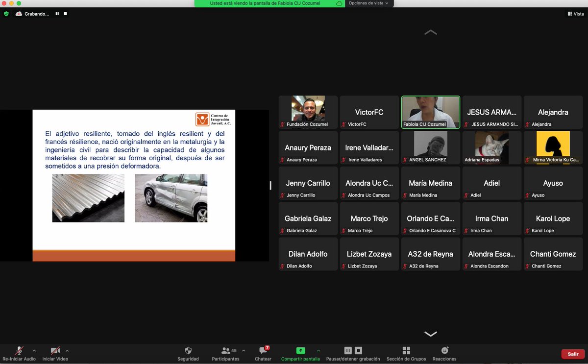Open Sección de Grupos

pos(406,354)
